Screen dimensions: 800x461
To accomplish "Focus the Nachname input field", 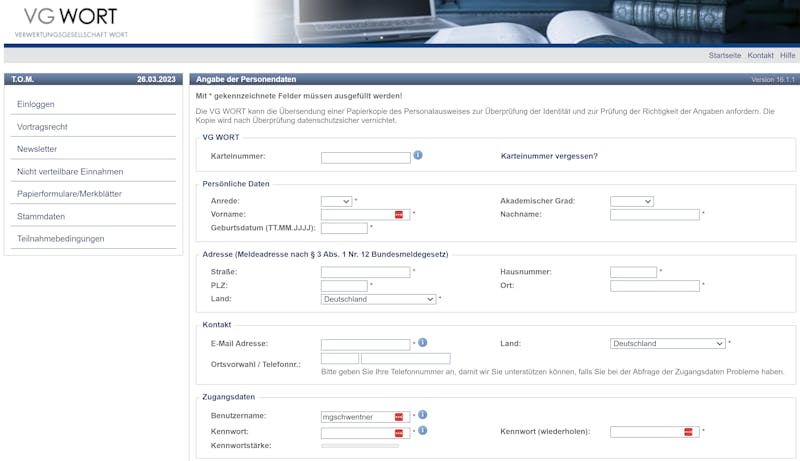I will (655, 215).
